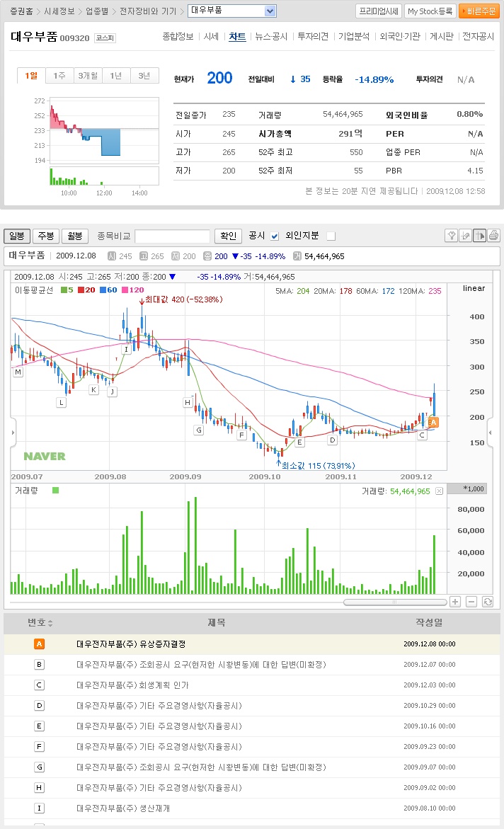Open the 기업분석 tab

(x=354, y=37)
